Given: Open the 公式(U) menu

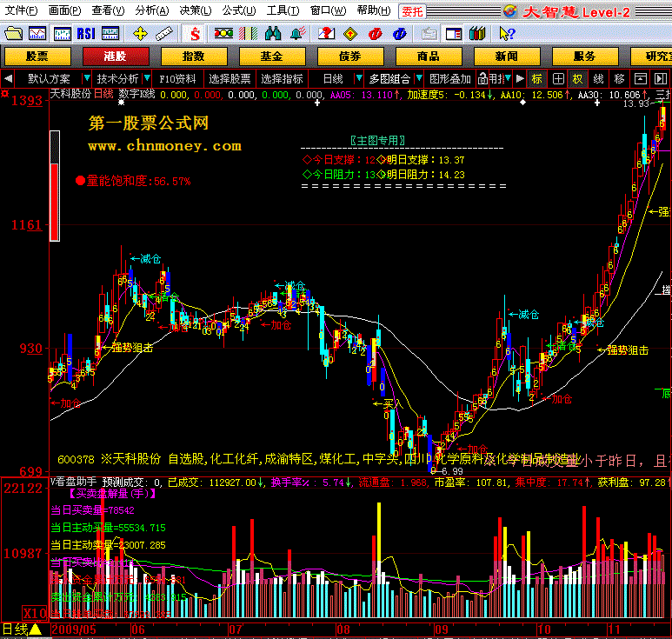Looking at the screenshot, I should pos(239,10).
